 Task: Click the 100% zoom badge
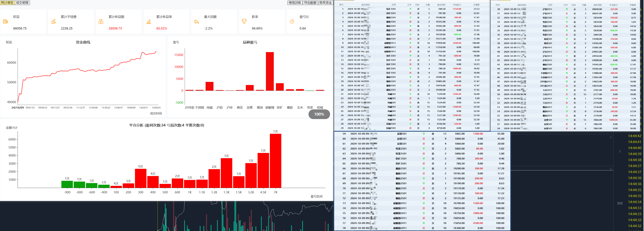[319, 114]
